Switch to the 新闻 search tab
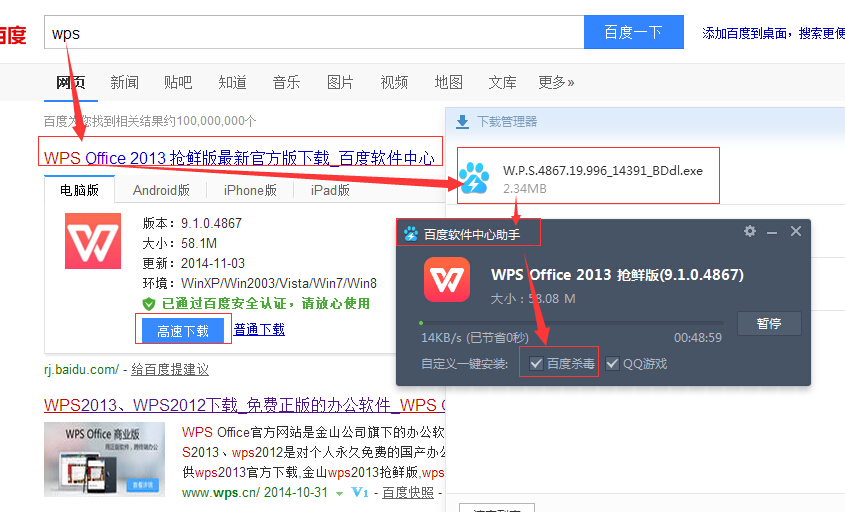This screenshot has width=845, height=512. (x=125, y=82)
